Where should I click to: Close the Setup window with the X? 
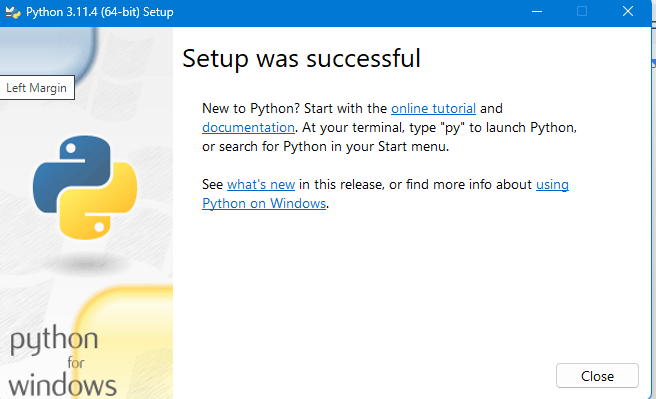point(628,12)
